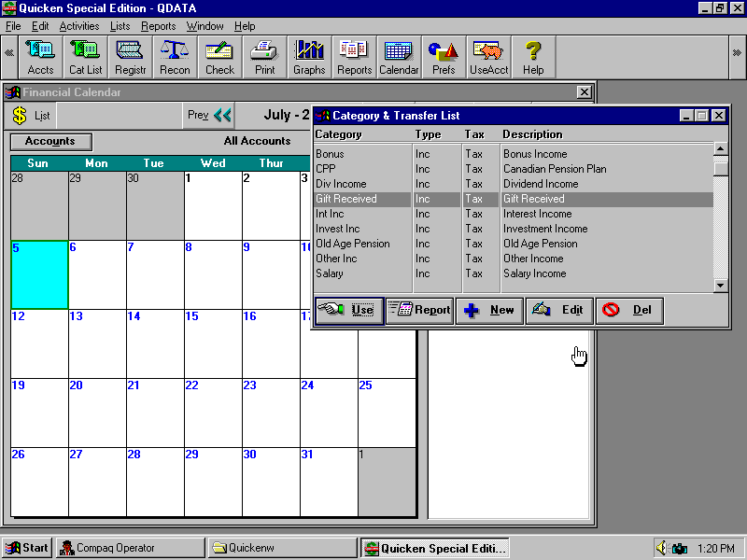Open the Edit menu
This screenshot has height=560, width=747.
(x=40, y=26)
